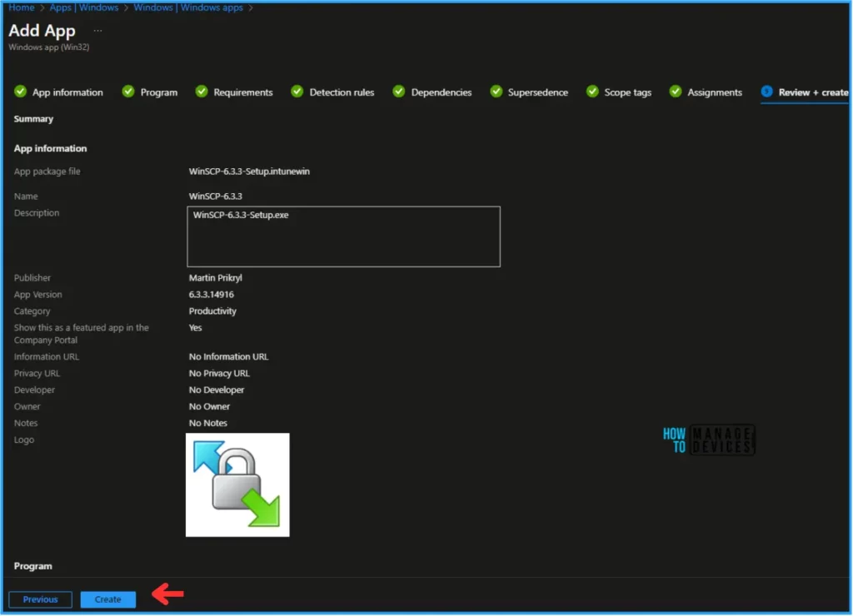Switch to the Dependencies step

coord(441,92)
